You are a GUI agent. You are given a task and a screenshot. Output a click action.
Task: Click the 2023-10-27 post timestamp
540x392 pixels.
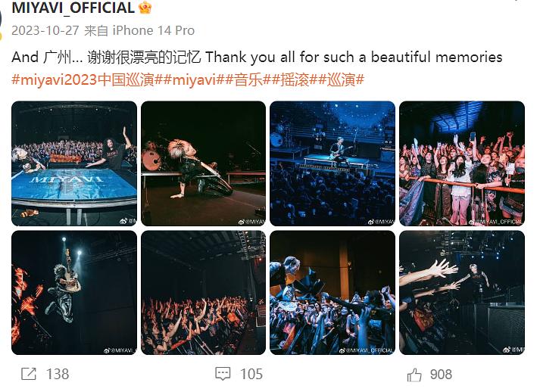(x=45, y=30)
